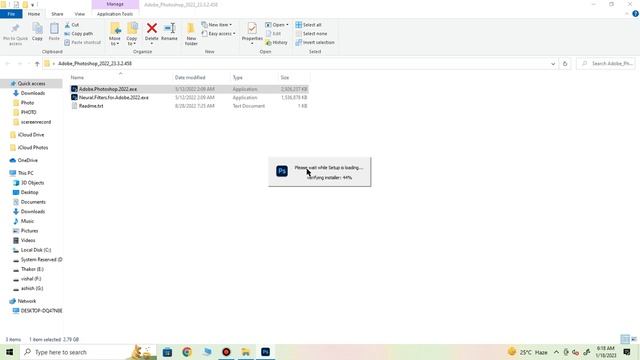This screenshot has height=360, width=640.
Task: Open Pictures in sidebar
Action: tap(29, 231)
